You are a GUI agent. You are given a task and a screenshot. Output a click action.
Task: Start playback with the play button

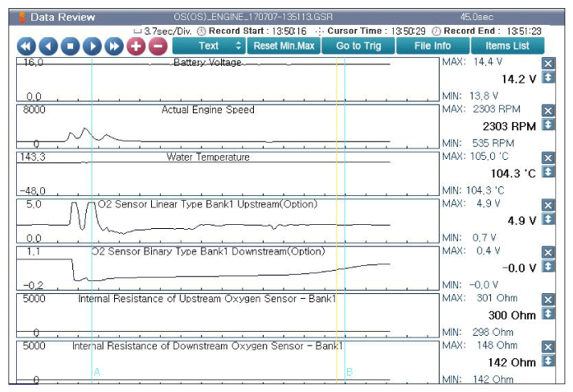pos(92,47)
